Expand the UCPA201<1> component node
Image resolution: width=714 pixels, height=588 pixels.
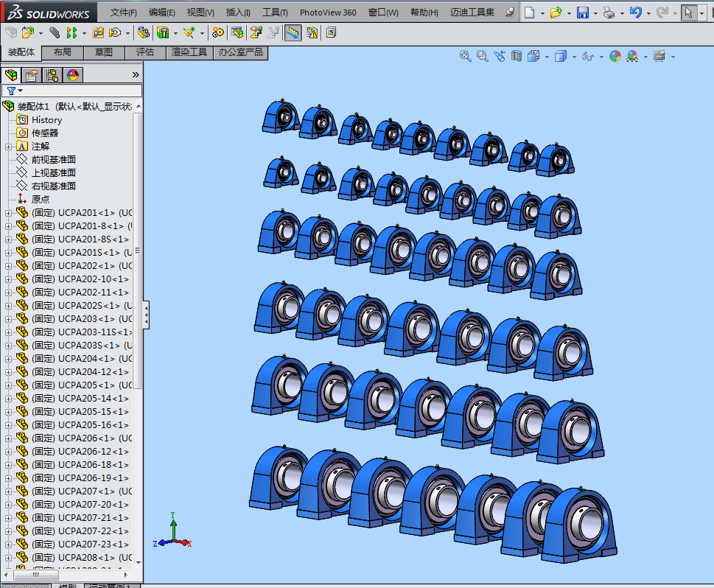click(8, 213)
